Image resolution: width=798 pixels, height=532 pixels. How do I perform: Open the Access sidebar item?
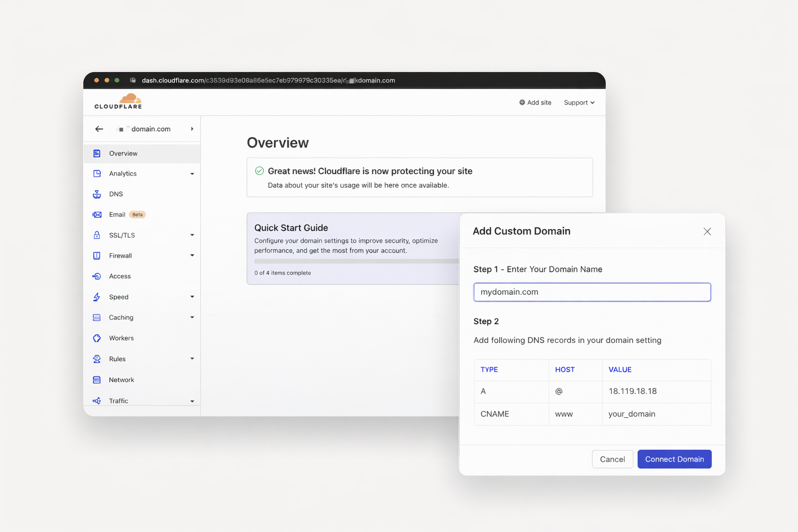120,276
